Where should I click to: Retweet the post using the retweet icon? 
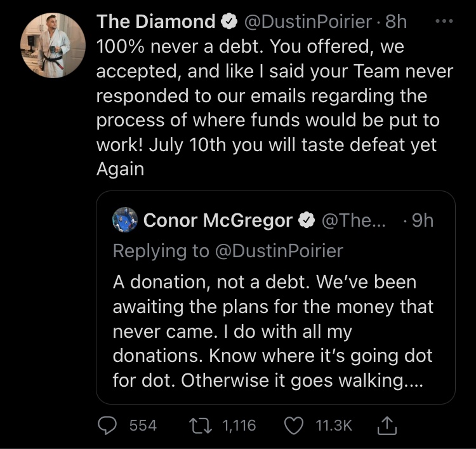[x=201, y=426]
